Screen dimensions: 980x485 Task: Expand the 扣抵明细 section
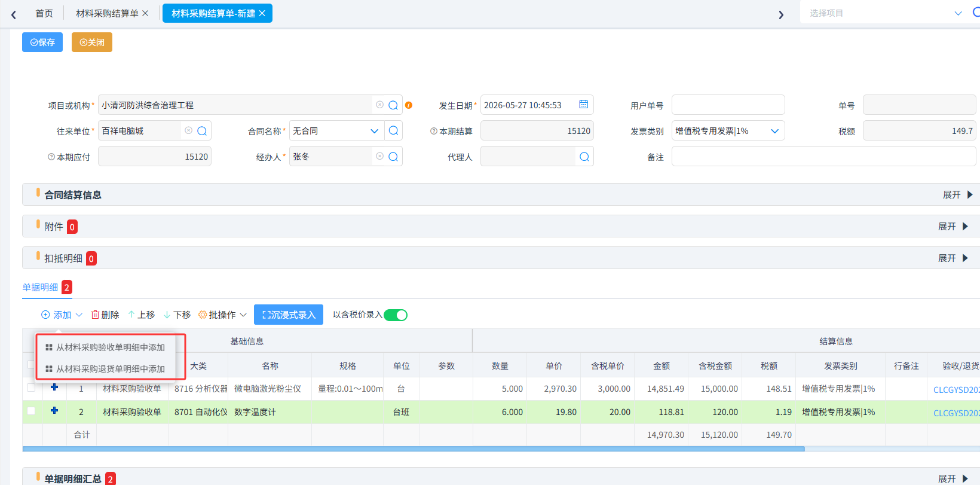(953, 258)
